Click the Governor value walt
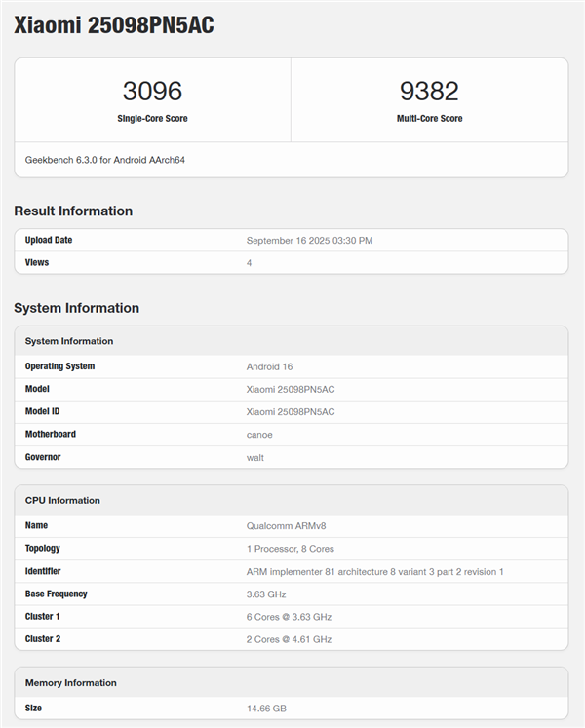 pos(255,457)
